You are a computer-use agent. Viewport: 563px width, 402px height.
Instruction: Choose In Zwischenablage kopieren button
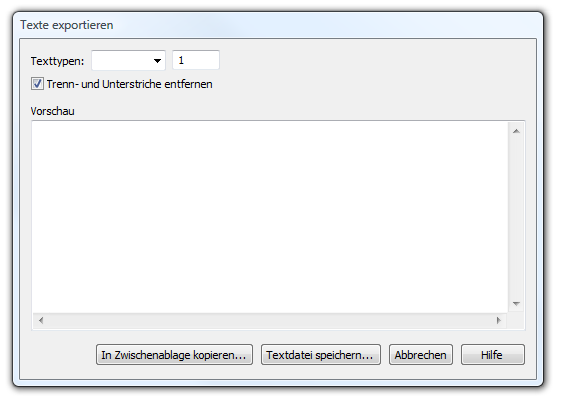coord(174,355)
